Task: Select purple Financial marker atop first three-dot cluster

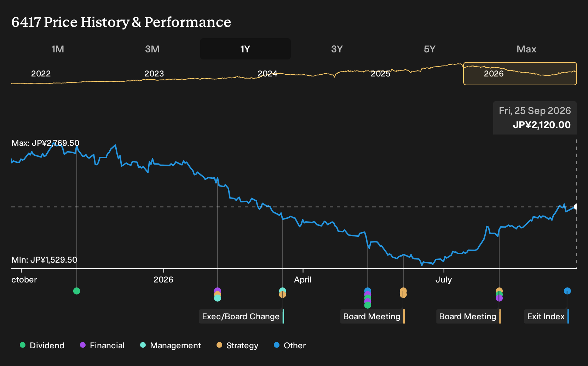Action: pos(218,291)
